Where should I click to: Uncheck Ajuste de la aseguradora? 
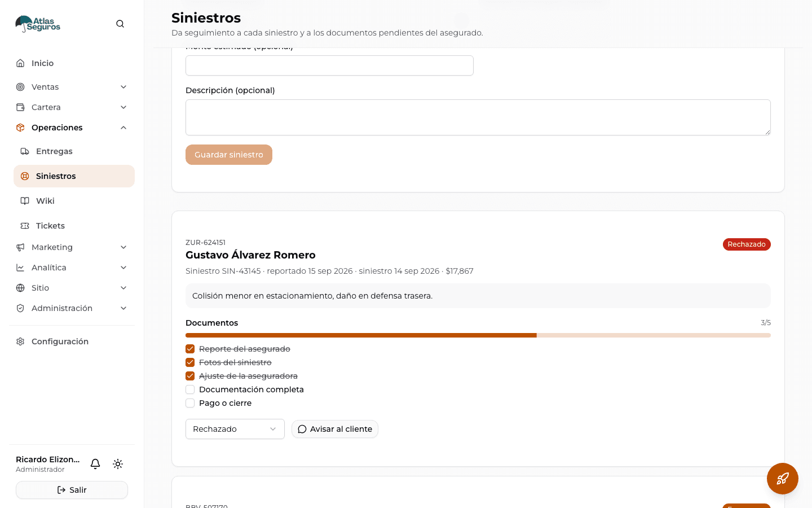click(x=190, y=376)
